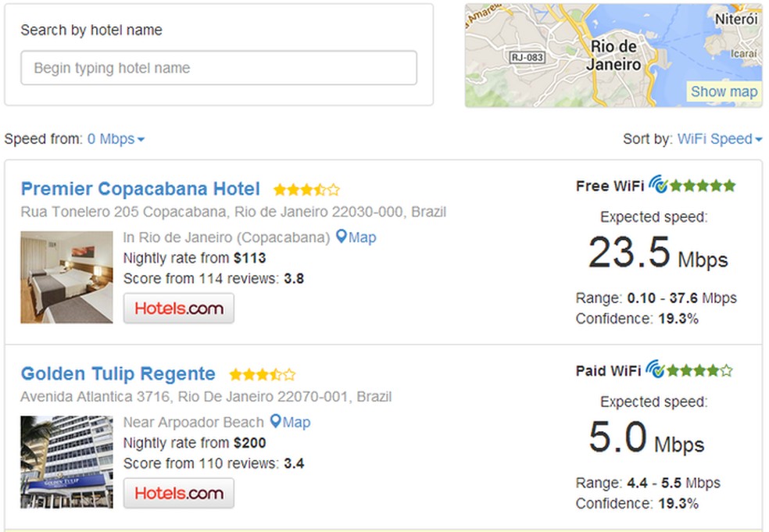Image resolution: width=769 pixels, height=532 pixels.
Task: Click map pin icon near Arpoador Beach
Action: pos(275,422)
